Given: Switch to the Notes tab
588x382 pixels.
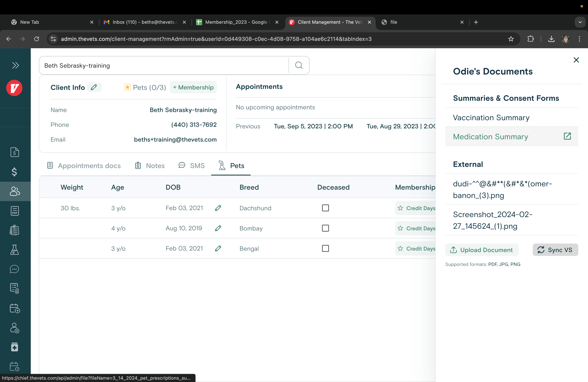Looking at the screenshot, I should pyautogui.click(x=150, y=166).
